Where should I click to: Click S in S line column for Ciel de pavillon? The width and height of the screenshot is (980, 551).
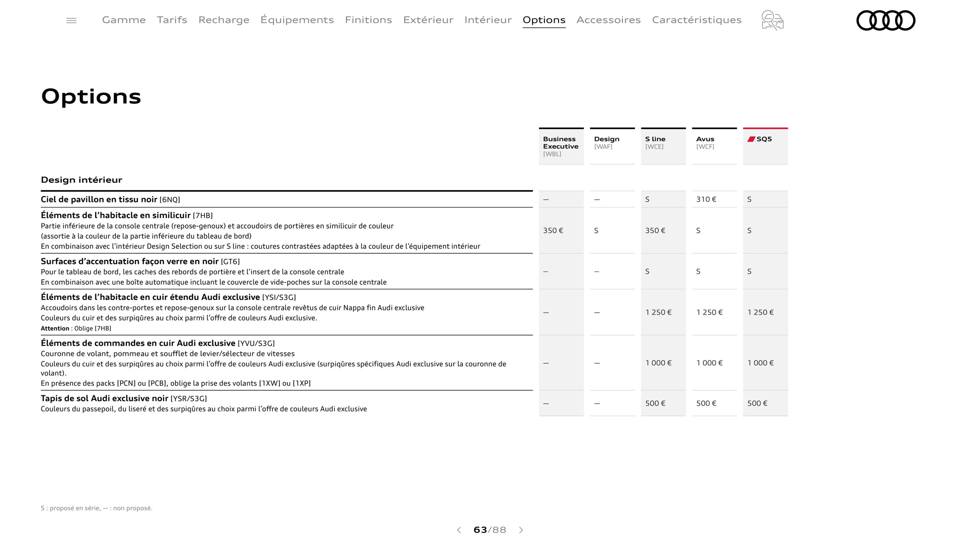(x=663, y=199)
